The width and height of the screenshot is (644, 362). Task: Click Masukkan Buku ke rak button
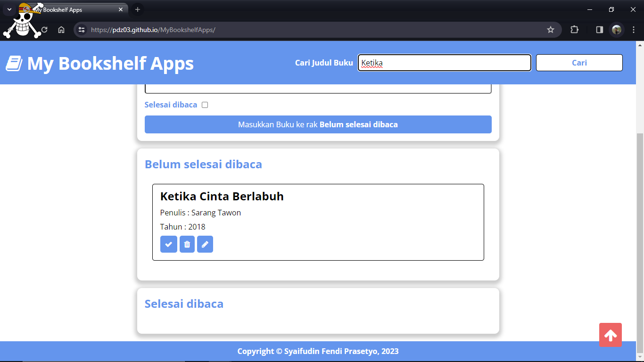tap(318, 124)
